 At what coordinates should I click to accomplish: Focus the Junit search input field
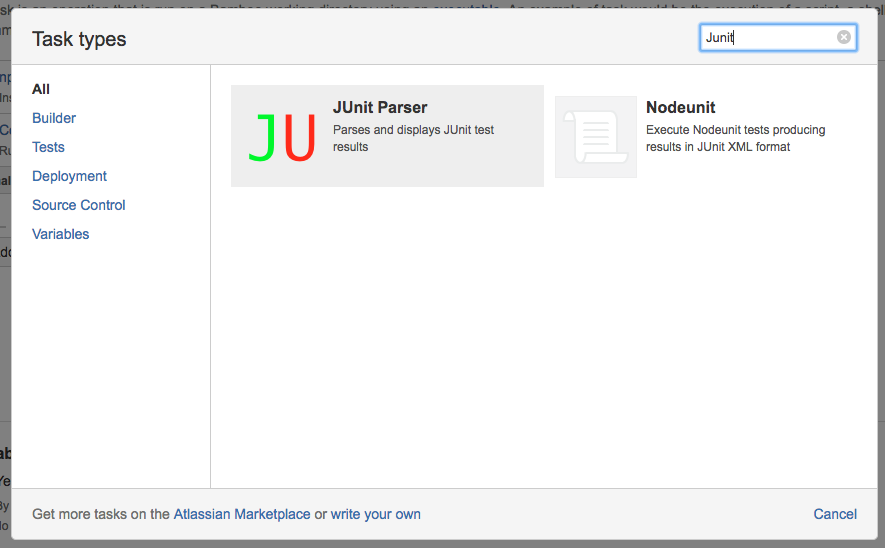tap(778, 37)
